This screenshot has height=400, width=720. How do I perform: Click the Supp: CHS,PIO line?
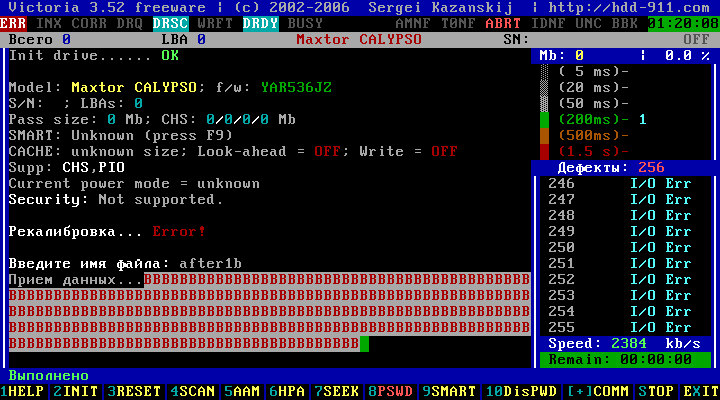click(x=67, y=168)
